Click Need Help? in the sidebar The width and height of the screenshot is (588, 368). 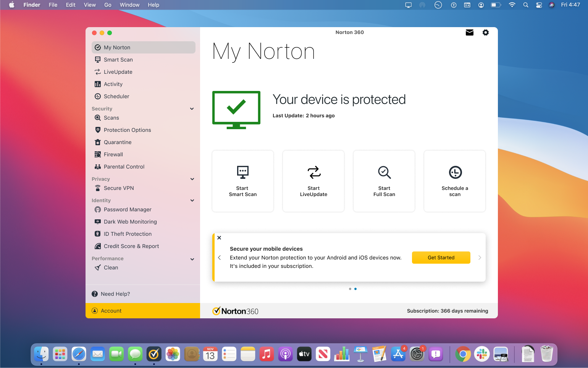(x=111, y=294)
